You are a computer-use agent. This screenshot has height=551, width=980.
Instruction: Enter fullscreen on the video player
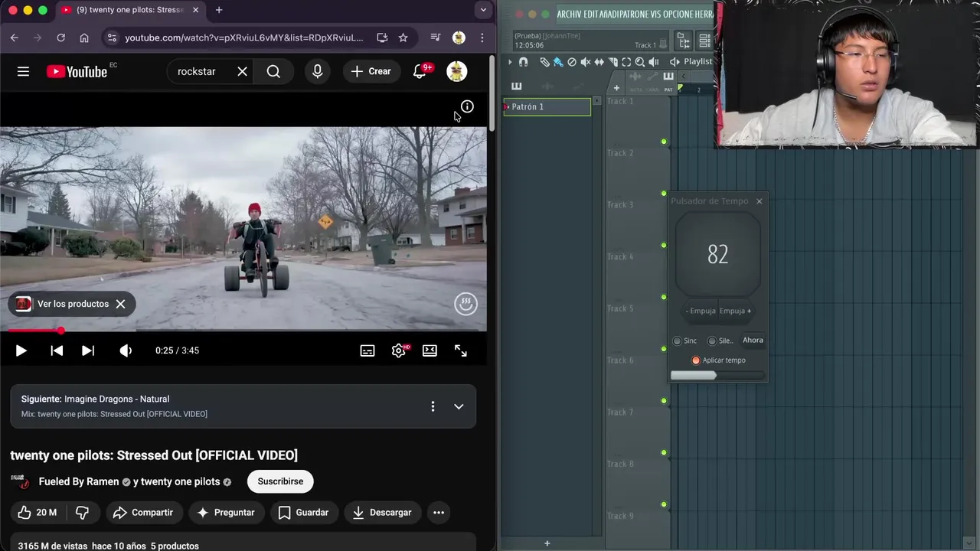pos(461,350)
